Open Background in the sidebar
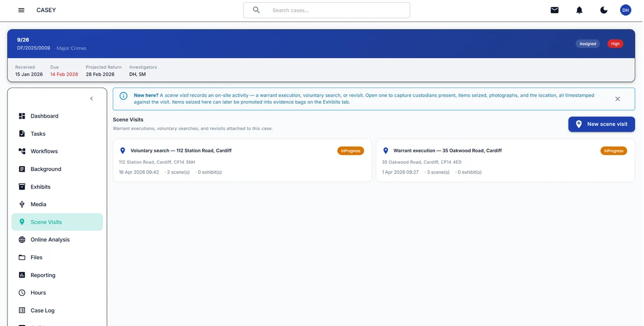 coord(57,169)
